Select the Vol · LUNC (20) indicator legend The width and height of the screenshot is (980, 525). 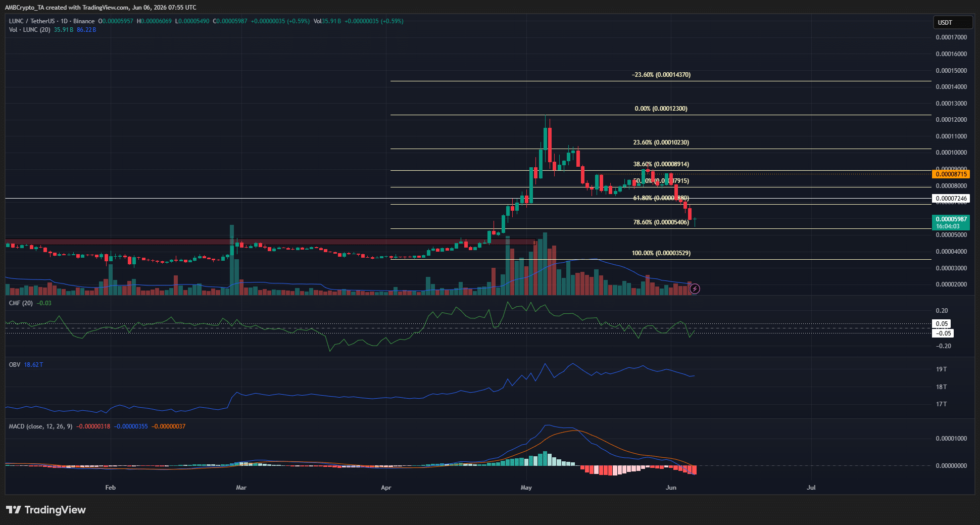coord(29,30)
